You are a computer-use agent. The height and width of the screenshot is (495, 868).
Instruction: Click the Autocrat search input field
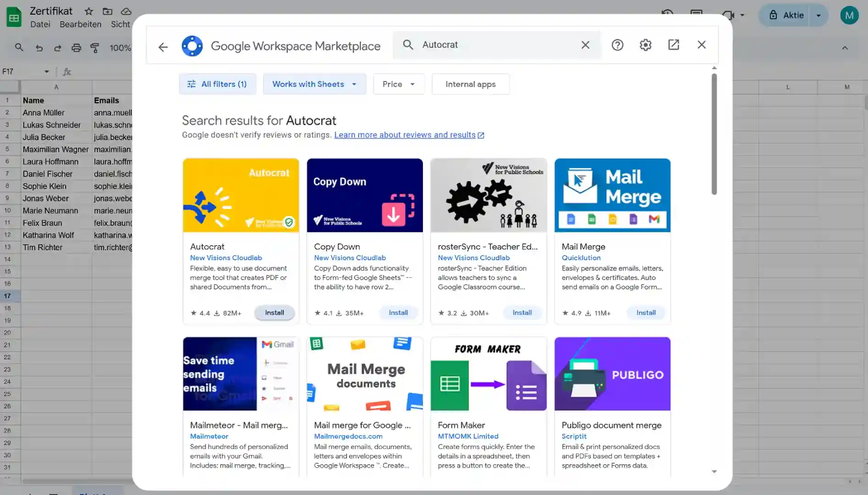(x=498, y=45)
